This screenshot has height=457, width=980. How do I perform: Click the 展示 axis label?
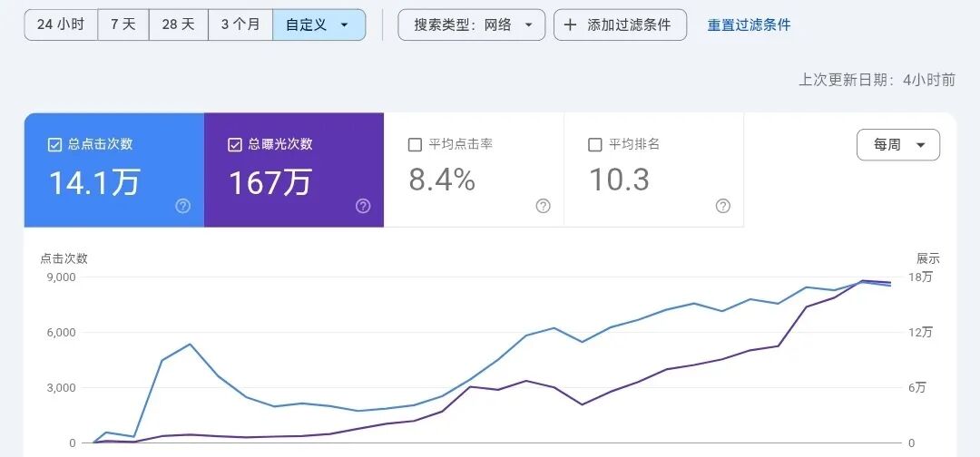[x=928, y=258]
